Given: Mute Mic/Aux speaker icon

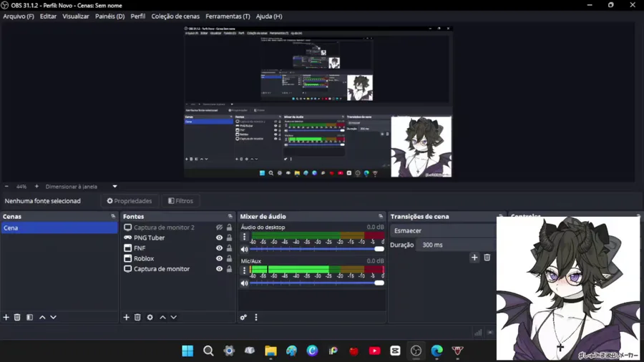Looking at the screenshot, I should [245, 283].
